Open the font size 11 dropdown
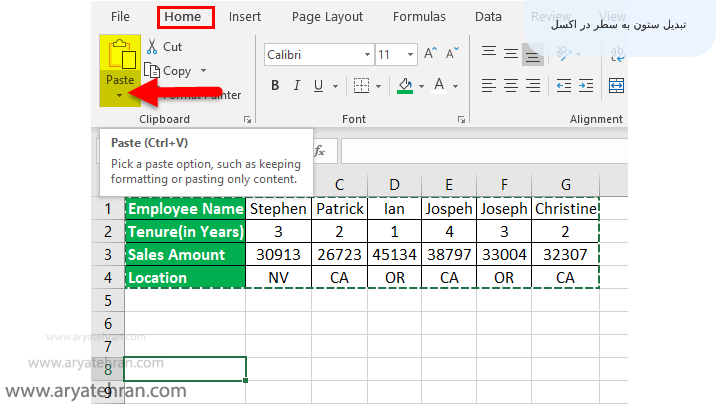The height and width of the screenshot is (406, 720). point(410,54)
